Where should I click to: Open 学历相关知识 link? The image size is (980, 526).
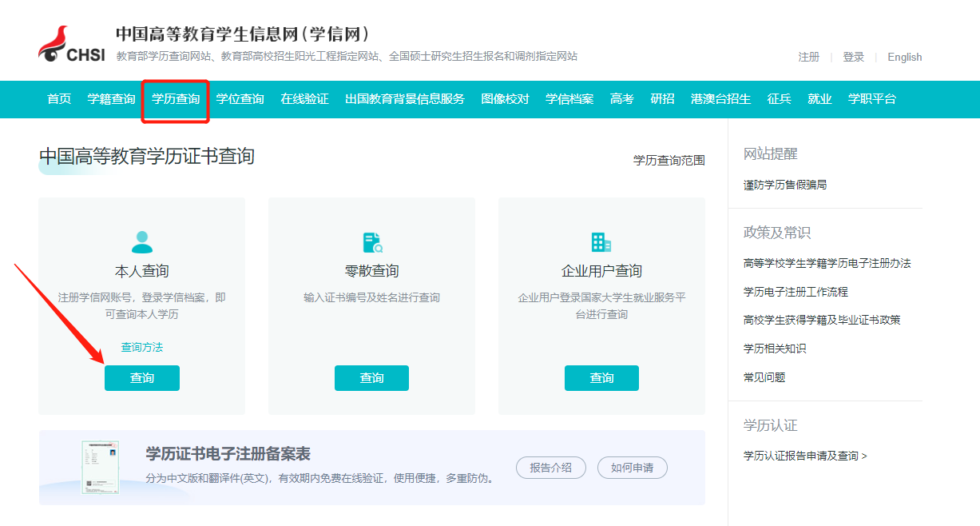coord(775,349)
